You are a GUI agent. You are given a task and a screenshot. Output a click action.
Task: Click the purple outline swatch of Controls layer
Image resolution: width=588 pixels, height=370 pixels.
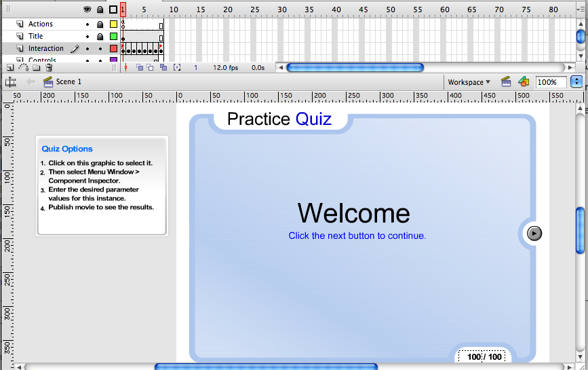coord(113,59)
